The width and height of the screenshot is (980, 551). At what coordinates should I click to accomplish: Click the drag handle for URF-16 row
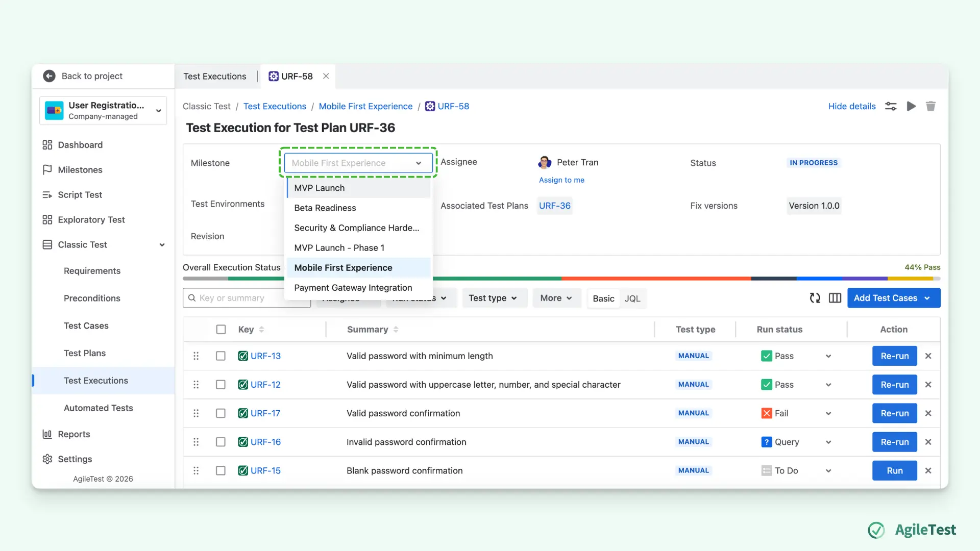196,442
